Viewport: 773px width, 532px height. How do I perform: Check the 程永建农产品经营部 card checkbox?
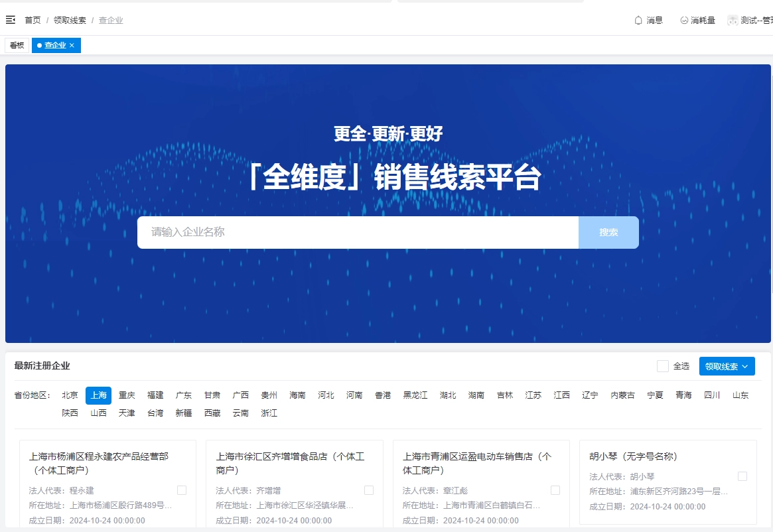click(182, 490)
